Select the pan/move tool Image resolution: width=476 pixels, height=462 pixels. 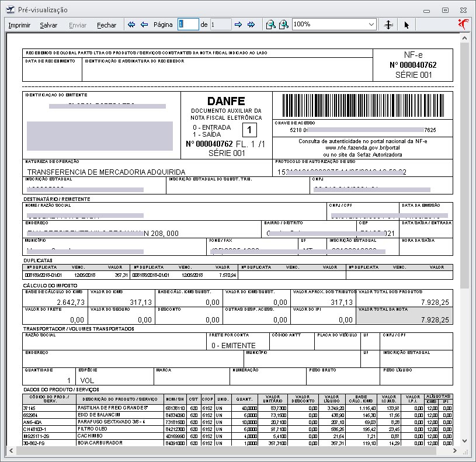[x=388, y=25]
